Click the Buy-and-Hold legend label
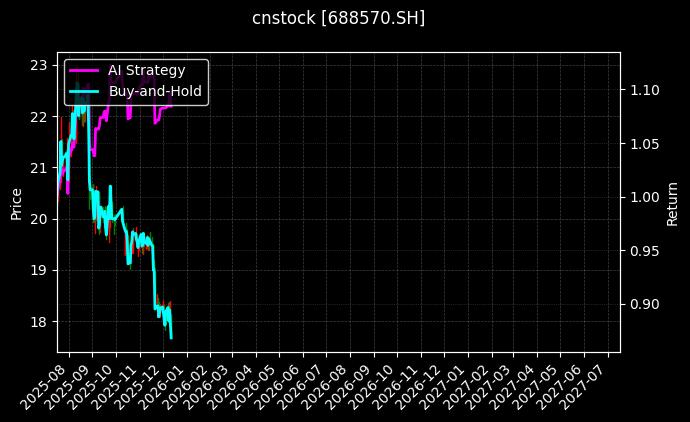 pyautogui.click(x=155, y=91)
